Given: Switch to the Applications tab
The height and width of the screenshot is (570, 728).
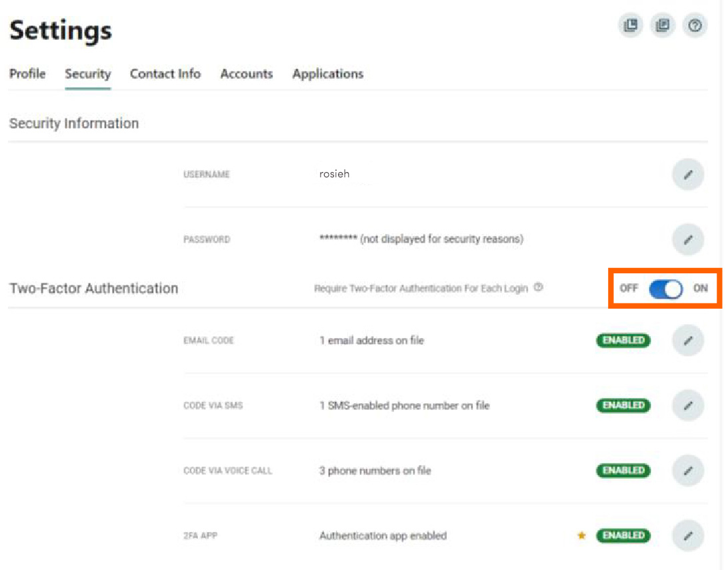Looking at the screenshot, I should point(327,74).
